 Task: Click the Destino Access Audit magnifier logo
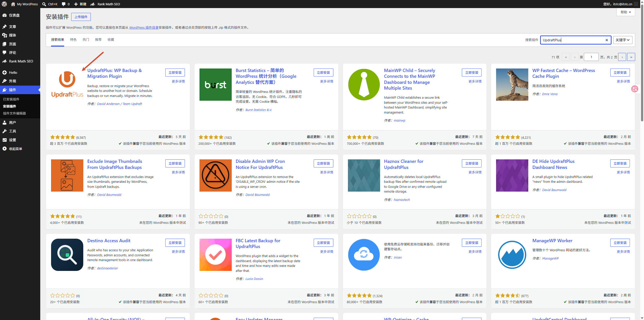coord(67,255)
